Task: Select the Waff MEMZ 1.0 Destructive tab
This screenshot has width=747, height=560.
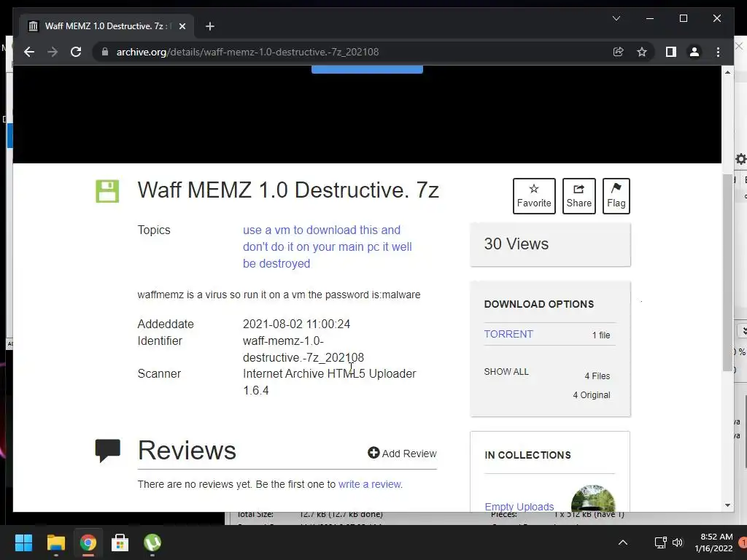Action: click(107, 26)
